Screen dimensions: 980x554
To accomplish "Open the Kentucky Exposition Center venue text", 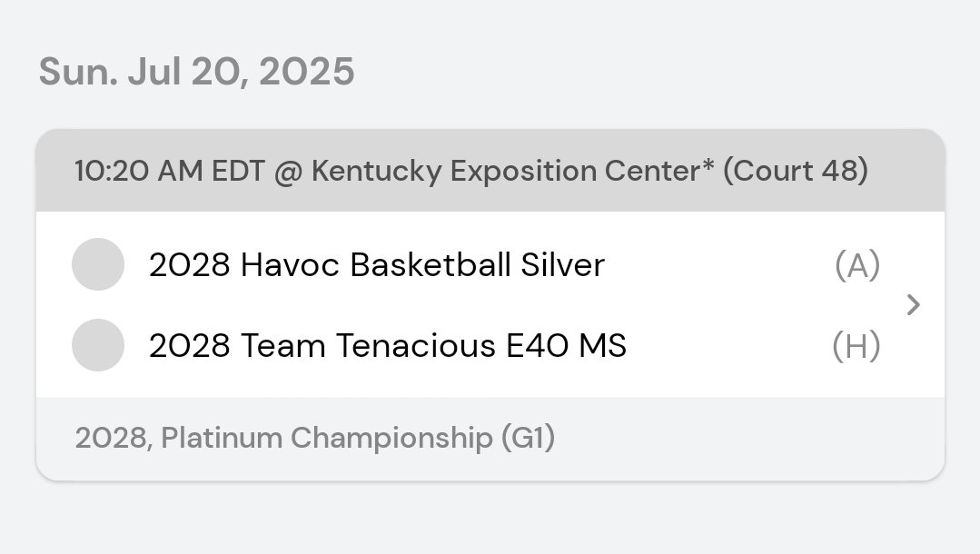I will (x=506, y=171).
